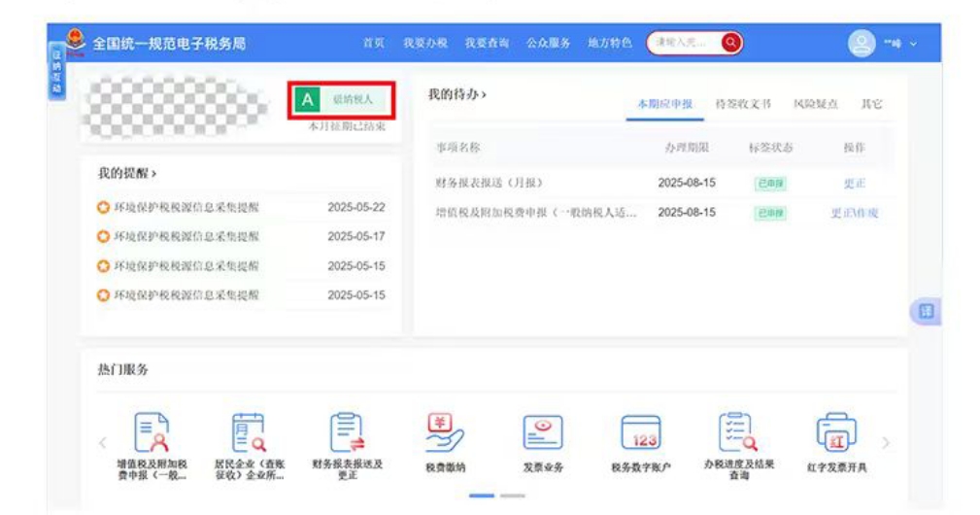Image resolution: width=980 pixels, height=515 pixels.
Task: Expand the user account dropdown arrow
Action: click(913, 45)
